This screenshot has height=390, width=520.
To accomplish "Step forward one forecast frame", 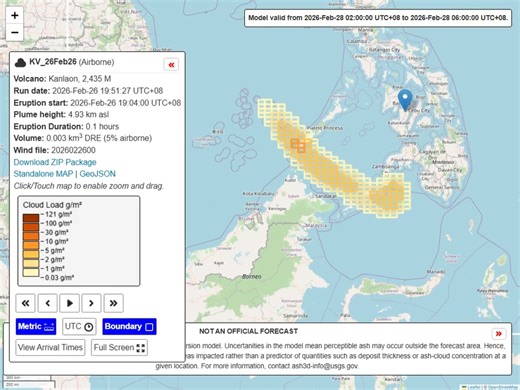I will pos(91,303).
